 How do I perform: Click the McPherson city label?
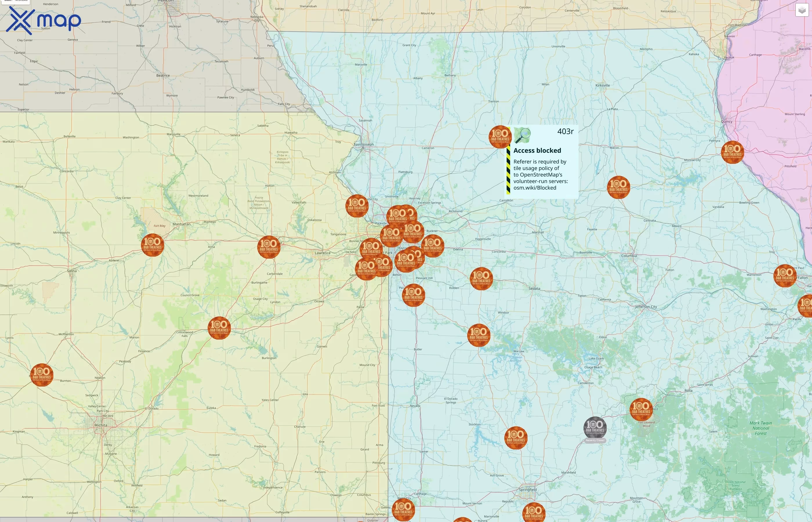point(66,334)
